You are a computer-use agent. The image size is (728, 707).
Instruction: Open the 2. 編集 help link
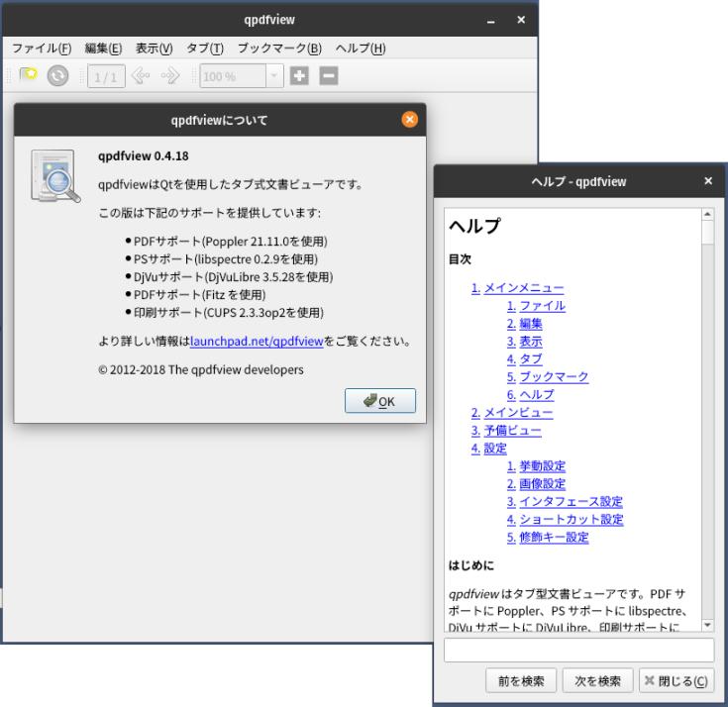[524, 324]
